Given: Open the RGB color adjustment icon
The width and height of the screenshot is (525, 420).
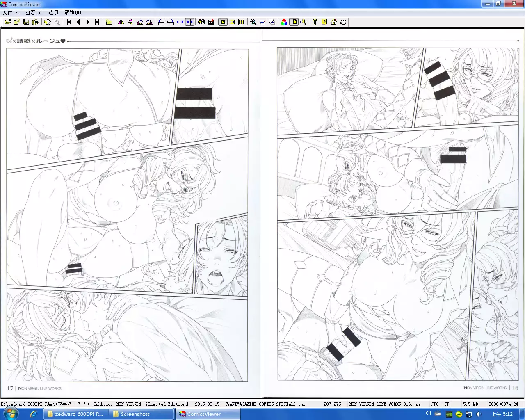Looking at the screenshot, I should click(x=284, y=22).
